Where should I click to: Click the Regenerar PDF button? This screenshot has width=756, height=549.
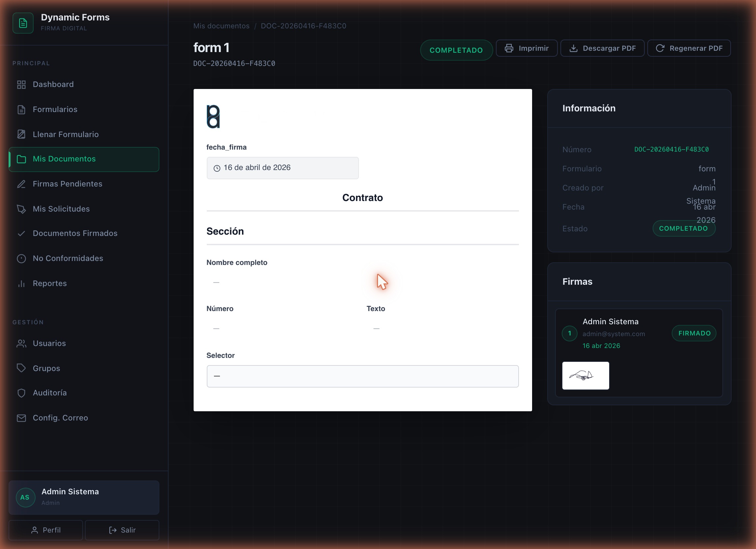click(x=689, y=48)
